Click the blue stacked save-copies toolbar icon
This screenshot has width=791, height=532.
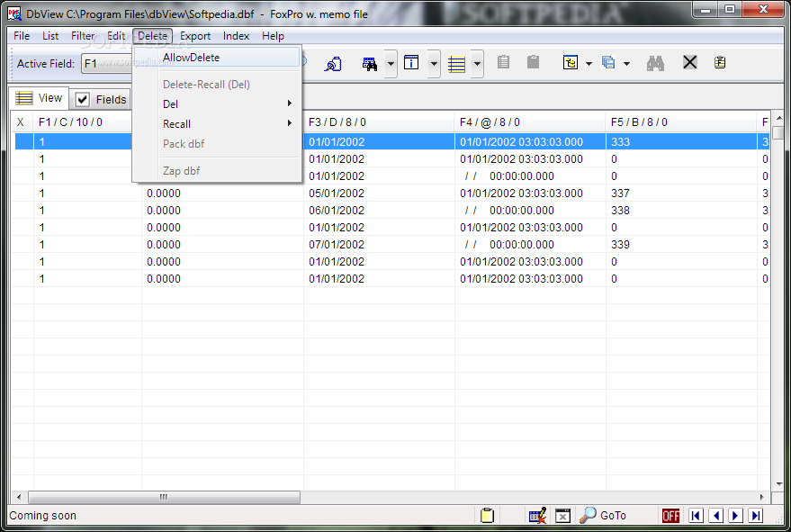[x=608, y=63]
